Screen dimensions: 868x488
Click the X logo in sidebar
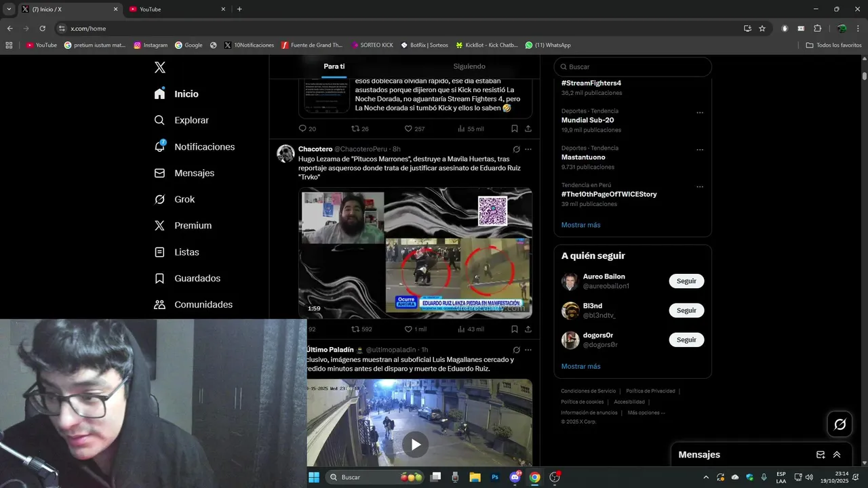[160, 67]
